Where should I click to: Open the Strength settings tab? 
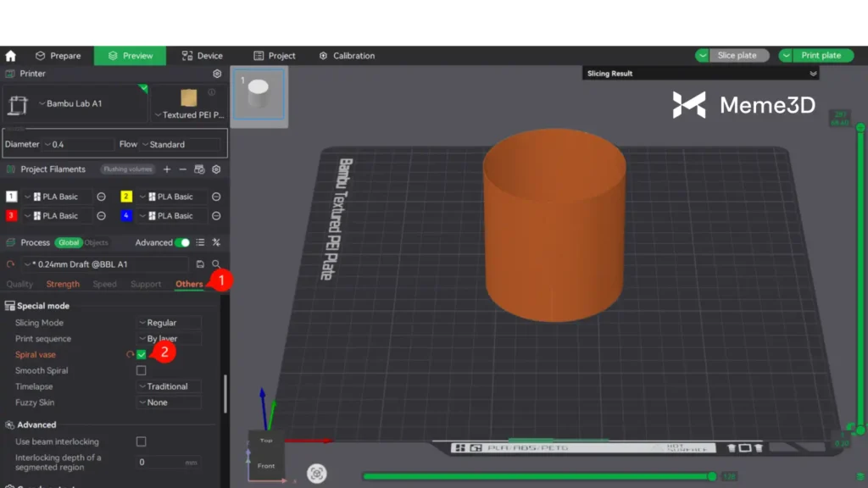click(63, 285)
